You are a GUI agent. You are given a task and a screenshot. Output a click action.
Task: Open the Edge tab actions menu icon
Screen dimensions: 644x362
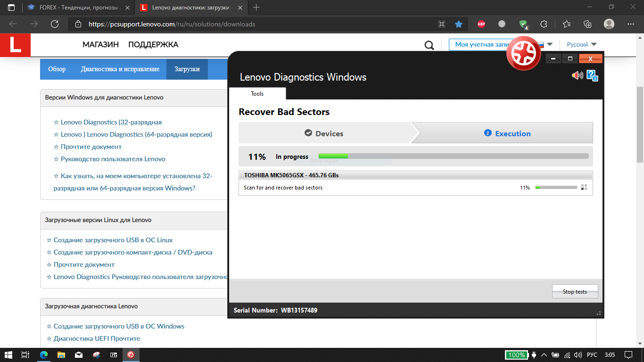(11, 8)
